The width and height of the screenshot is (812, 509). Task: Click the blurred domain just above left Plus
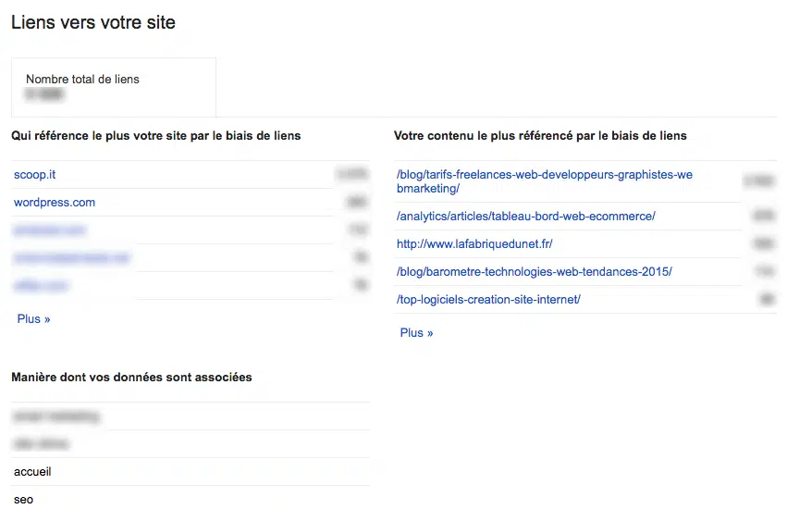42,286
